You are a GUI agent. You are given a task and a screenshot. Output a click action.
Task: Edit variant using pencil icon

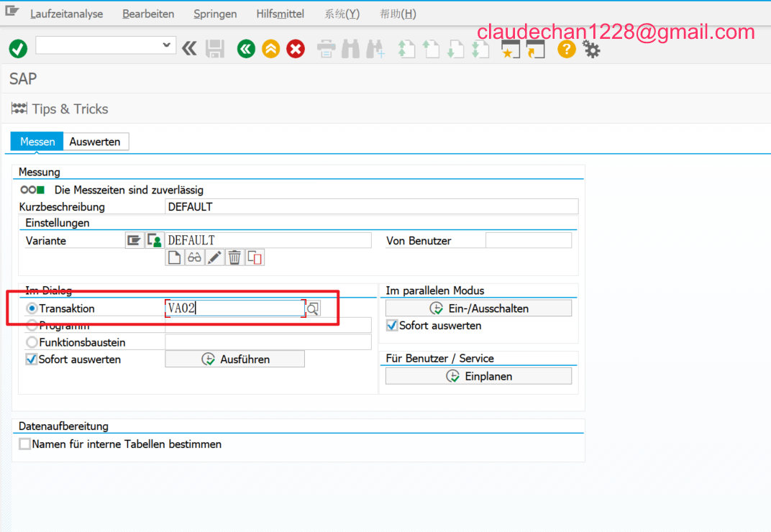(x=214, y=257)
